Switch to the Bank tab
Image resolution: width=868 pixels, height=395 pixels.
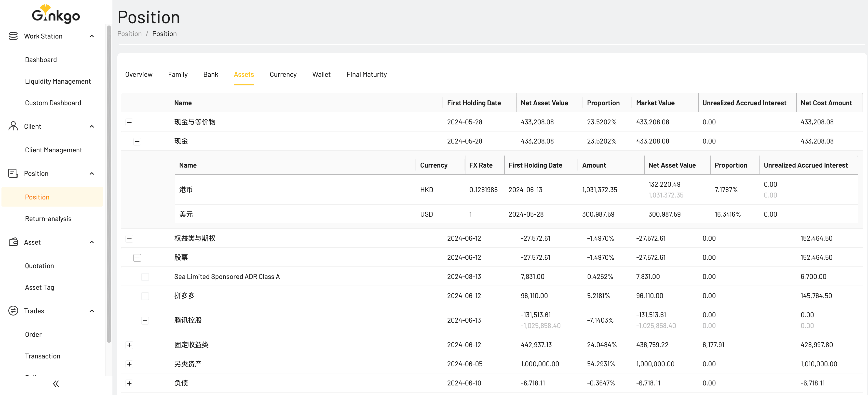pyautogui.click(x=211, y=74)
